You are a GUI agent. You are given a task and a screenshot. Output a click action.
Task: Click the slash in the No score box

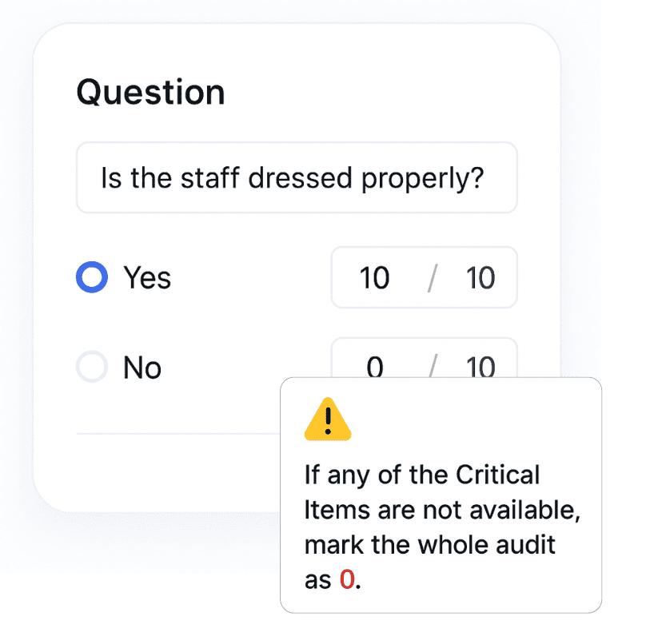433,368
